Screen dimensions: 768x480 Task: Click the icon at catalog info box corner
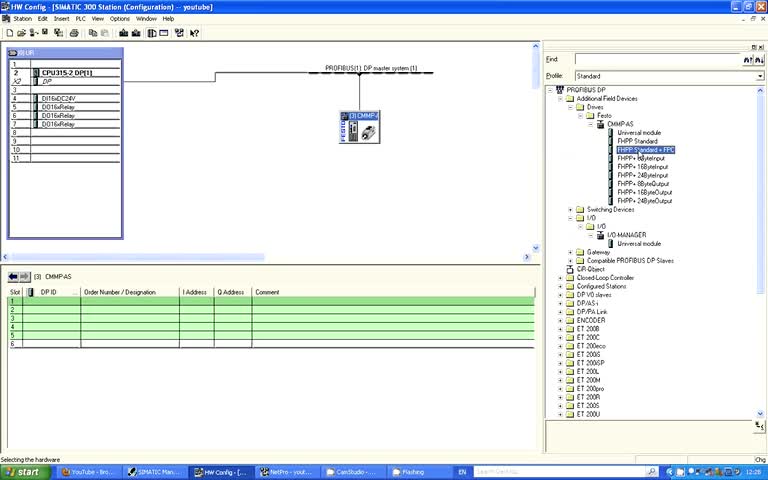click(759, 427)
